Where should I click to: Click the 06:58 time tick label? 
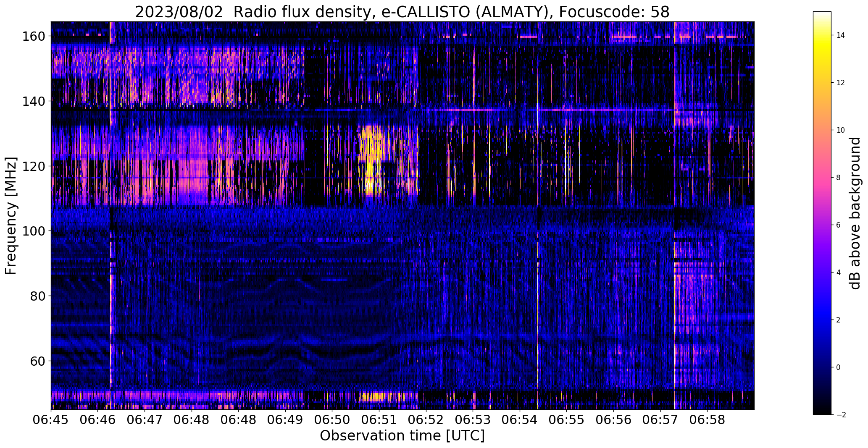(707, 420)
